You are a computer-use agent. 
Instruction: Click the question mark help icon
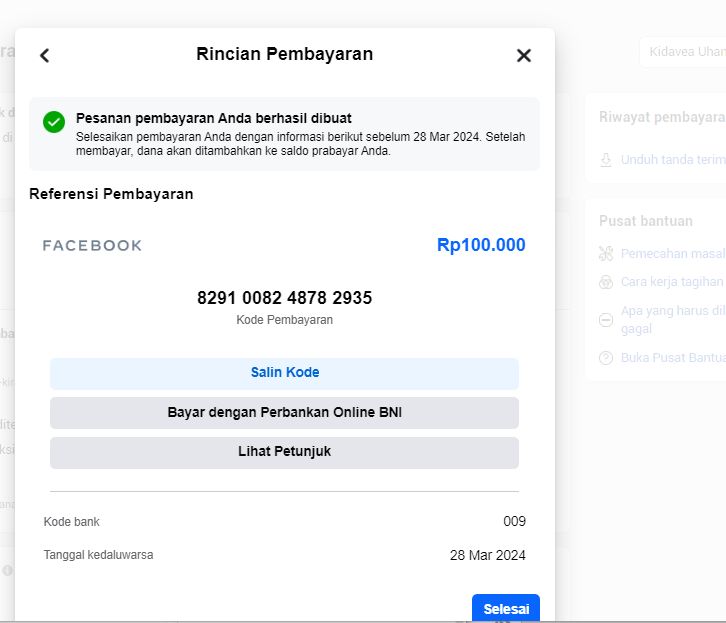click(x=606, y=358)
